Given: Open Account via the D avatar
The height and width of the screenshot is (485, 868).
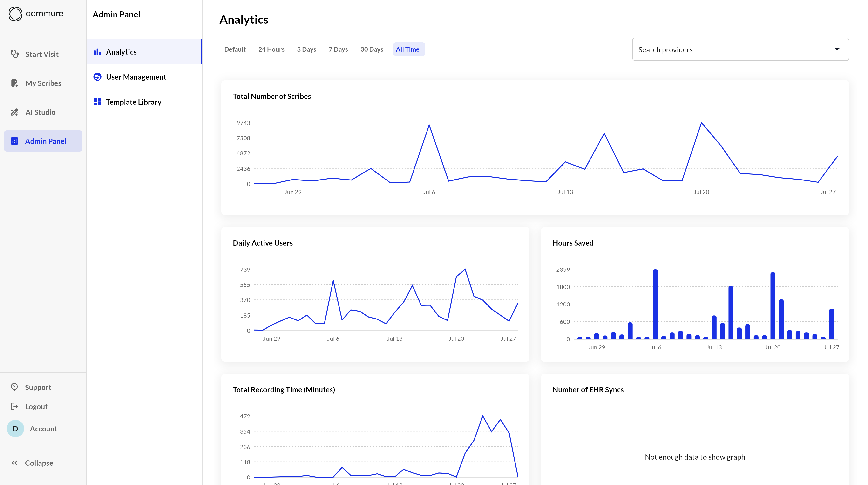Looking at the screenshot, I should pyautogui.click(x=15, y=428).
